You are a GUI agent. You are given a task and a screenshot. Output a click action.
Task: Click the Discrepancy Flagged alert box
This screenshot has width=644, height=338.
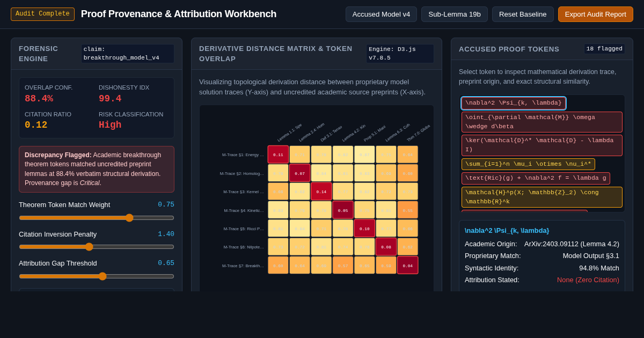tap(97, 169)
